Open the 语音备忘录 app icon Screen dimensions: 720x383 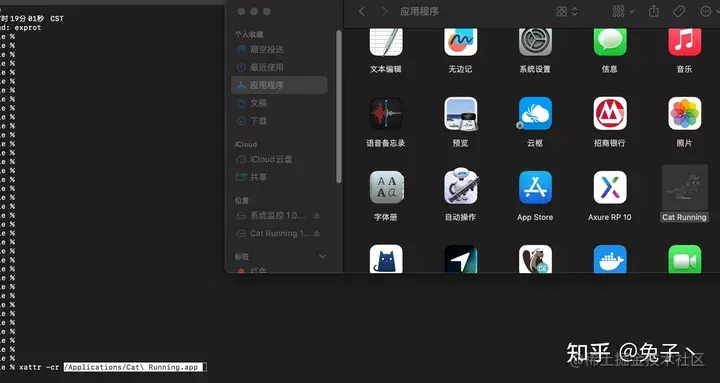pyautogui.click(x=386, y=113)
